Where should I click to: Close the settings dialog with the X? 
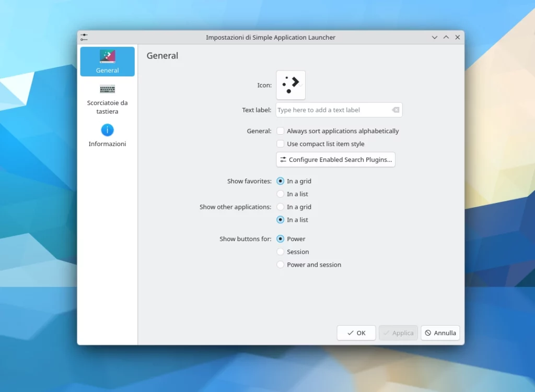(x=458, y=38)
